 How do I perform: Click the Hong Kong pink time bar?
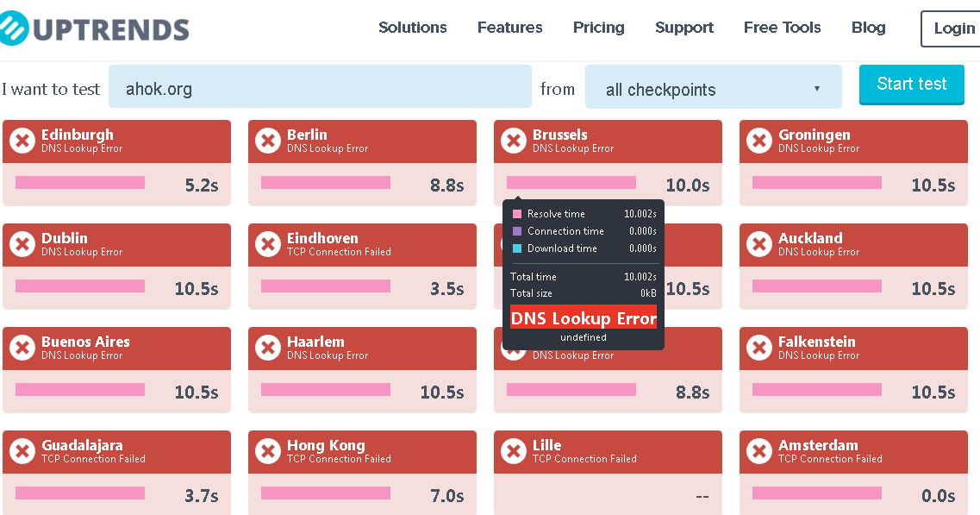[x=326, y=493]
